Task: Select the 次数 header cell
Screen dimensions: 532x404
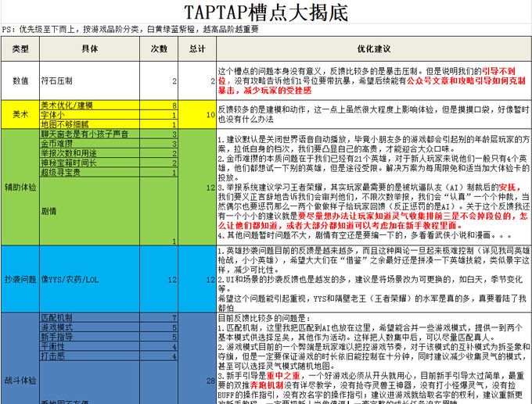Action: tap(159, 48)
